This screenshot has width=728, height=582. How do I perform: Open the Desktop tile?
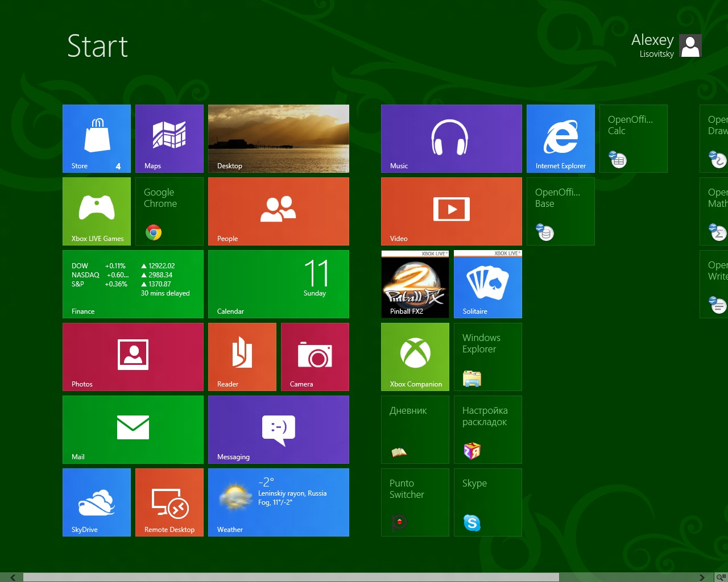click(279, 139)
